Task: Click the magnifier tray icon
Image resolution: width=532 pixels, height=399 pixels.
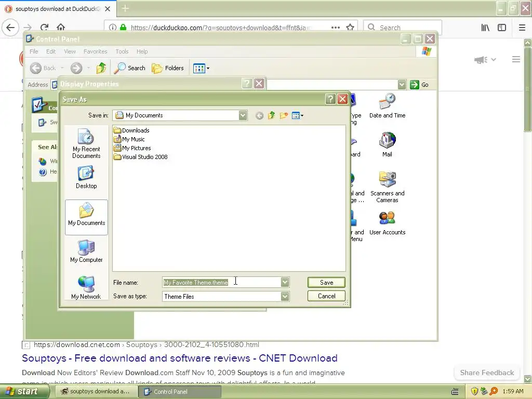Action: click(x=494, y=391)
